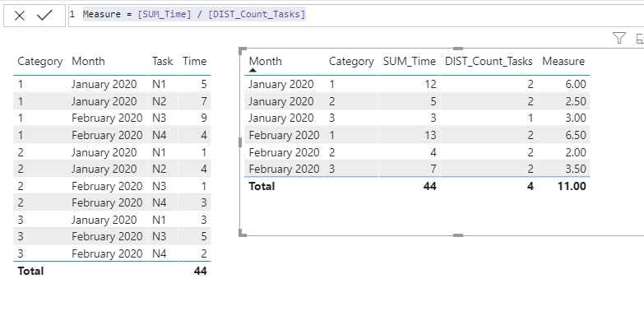Screen dimensions: 644x316
Task: Click the right table total 44
Action: click(x=429, y=186)
